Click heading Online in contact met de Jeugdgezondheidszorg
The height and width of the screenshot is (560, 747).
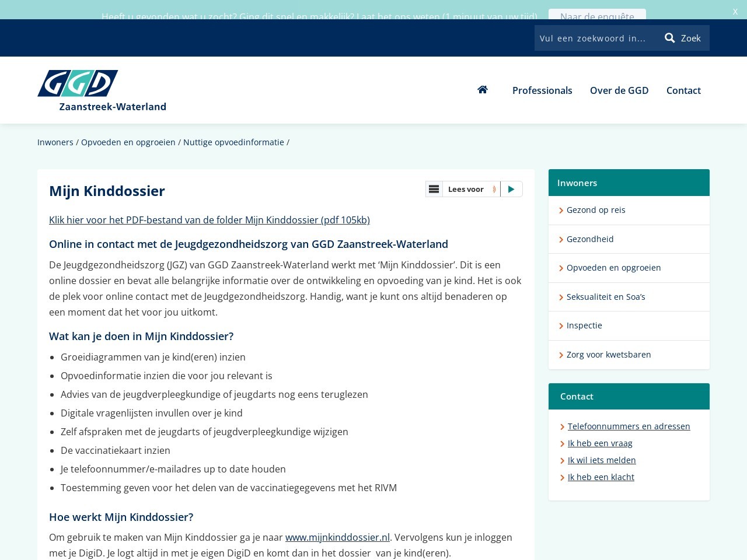249,244
